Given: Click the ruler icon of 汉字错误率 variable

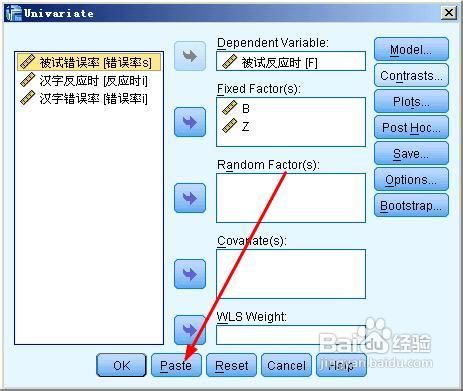Looking at the screenshot, I should (x=27, y=98).
